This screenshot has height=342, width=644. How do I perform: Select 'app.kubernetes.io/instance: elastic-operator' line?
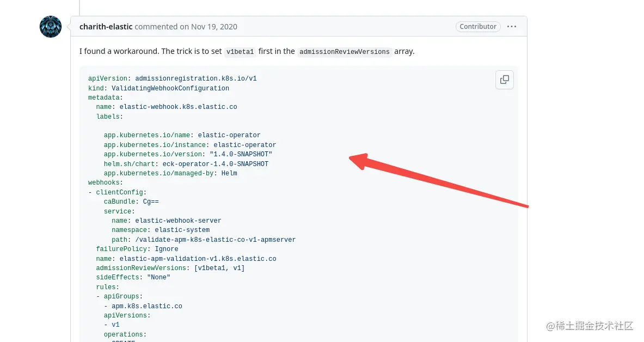coord(190,145)
